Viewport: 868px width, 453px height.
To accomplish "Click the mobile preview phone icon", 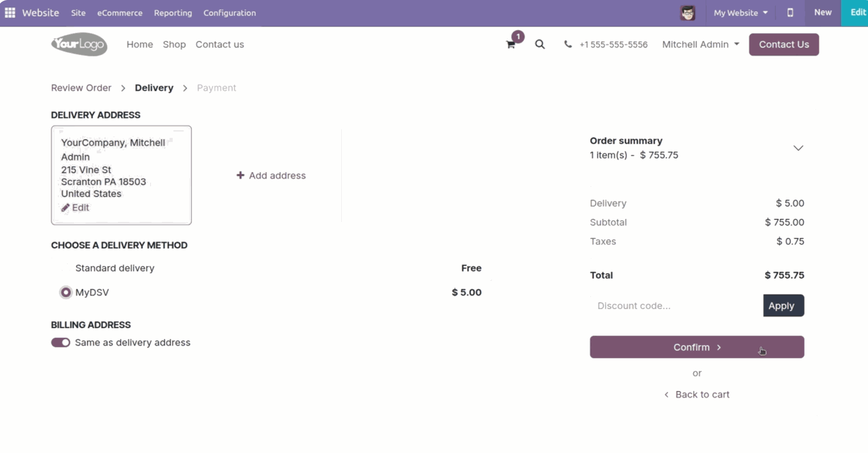I will point(790,13).
